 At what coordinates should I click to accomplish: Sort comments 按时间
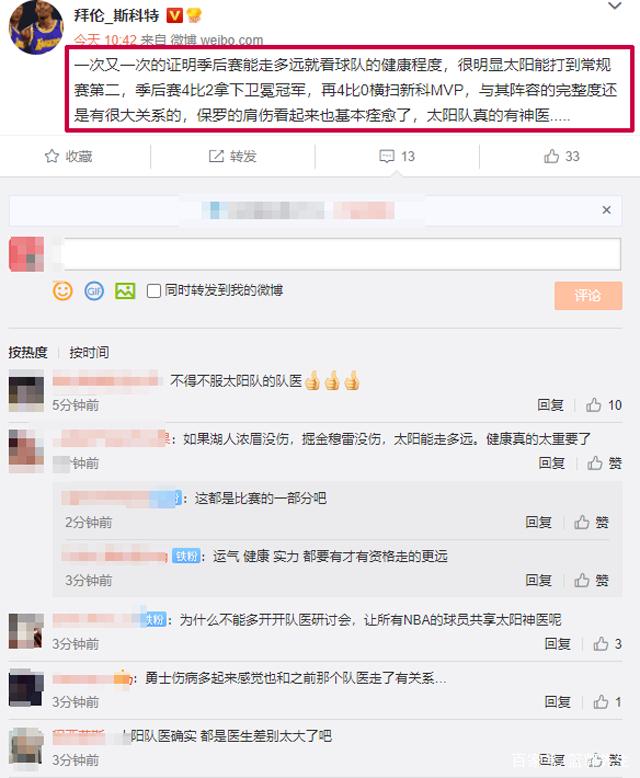[89, 353]
